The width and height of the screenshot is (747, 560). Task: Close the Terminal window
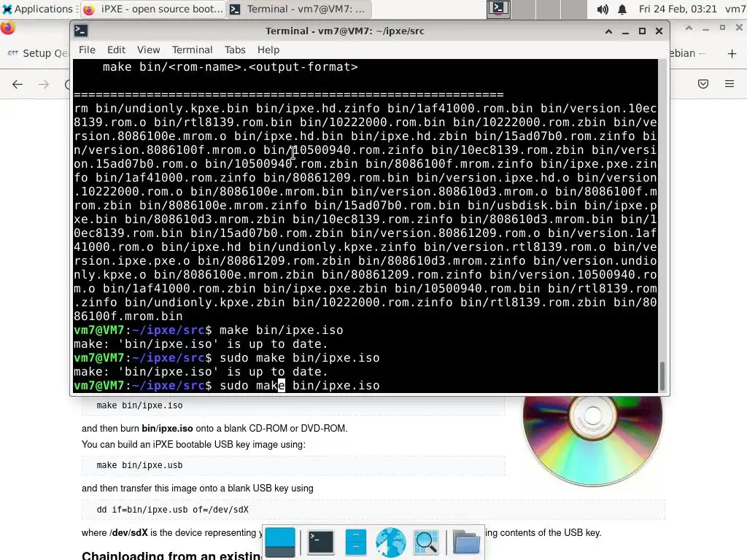[659, 31]
